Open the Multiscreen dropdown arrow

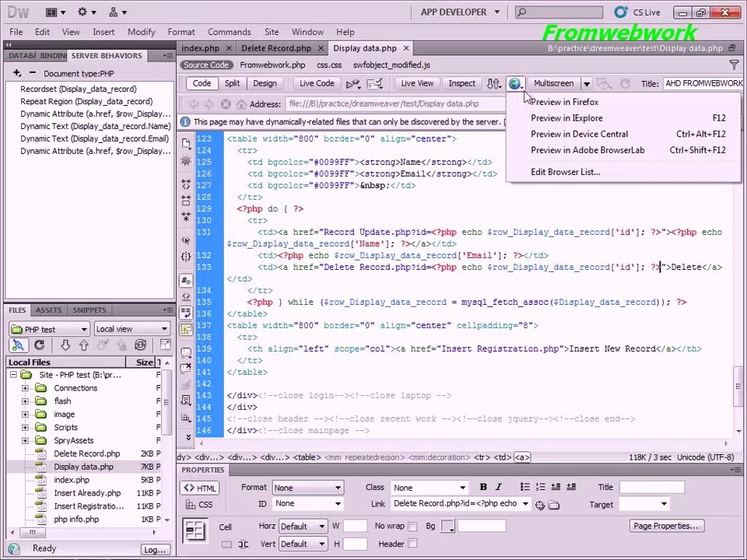[x=587, y=84]
